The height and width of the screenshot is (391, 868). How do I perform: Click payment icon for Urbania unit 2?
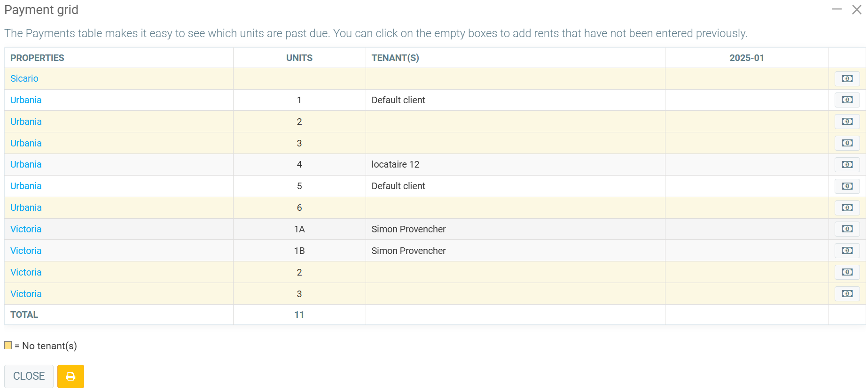847,122
